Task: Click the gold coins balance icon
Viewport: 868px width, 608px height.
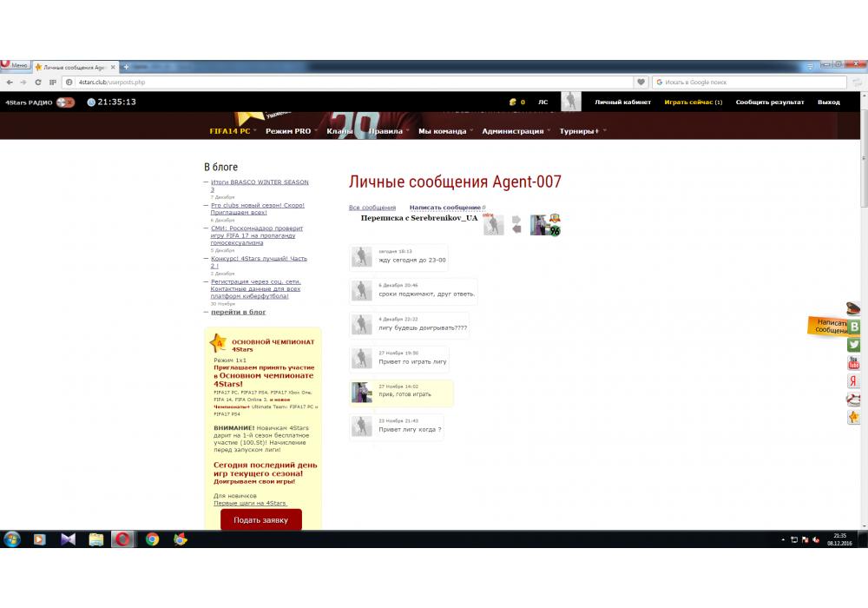Action: point(513,102)
